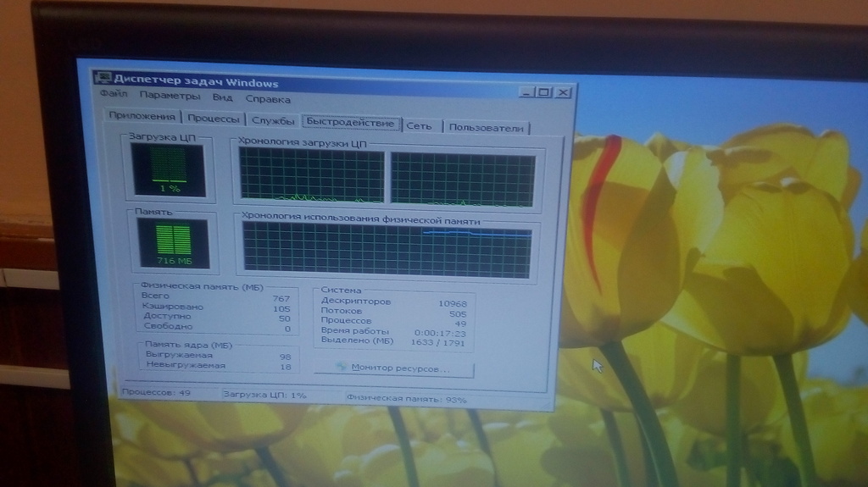The width and height of the screenshot is (868, 487).
Task: Click status bar entry Процессов: 49
Action: click(x=156, y=392)
